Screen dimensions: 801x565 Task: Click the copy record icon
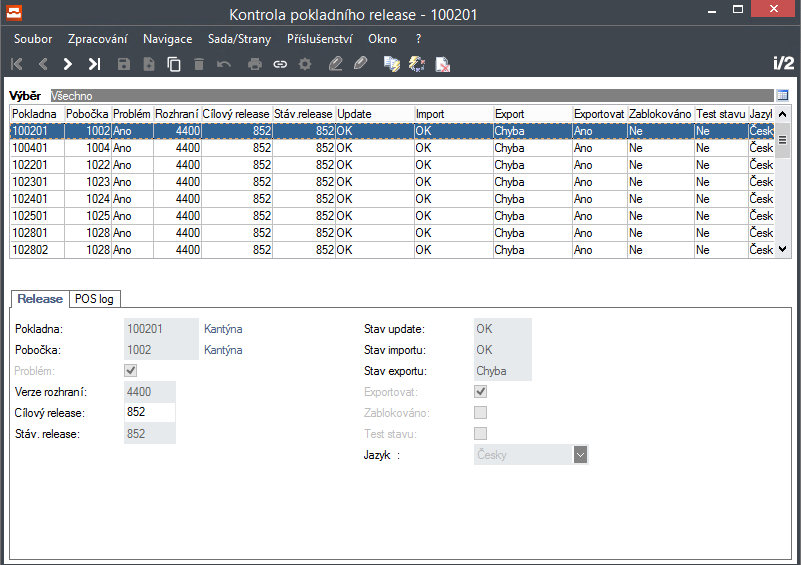(174, 64)
